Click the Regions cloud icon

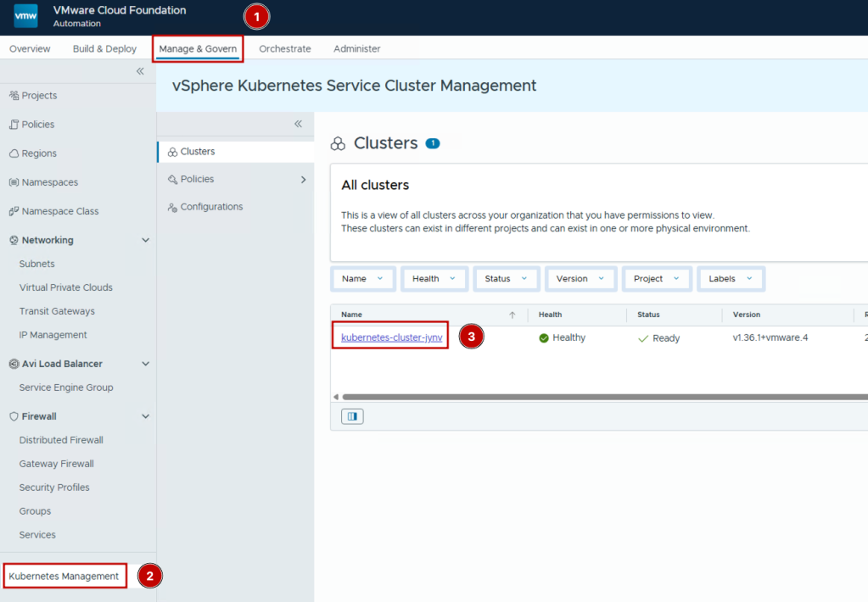pos(14,153)
